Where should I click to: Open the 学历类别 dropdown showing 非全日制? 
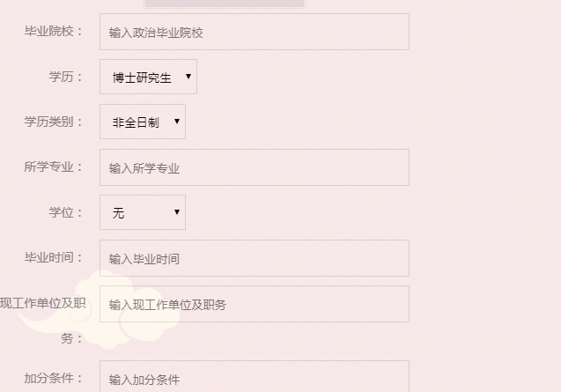click(143, 122)
